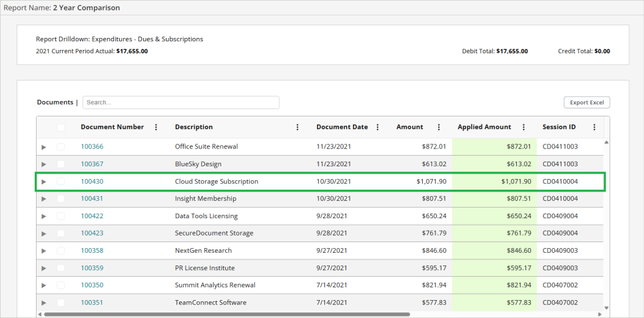Open Amount column options menu
This screenshot has width=644, height=318.
[x=438, y=127]
